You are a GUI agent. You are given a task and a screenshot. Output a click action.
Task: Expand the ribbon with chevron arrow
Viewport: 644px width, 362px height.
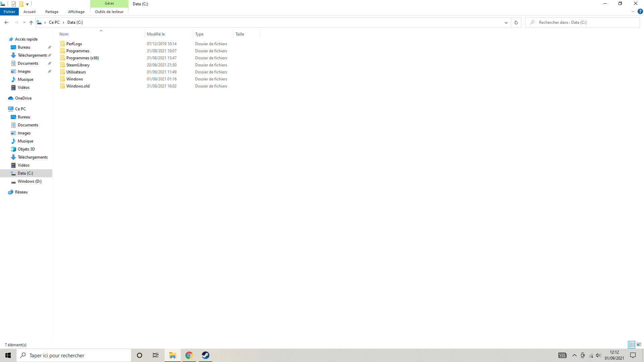pos(633,11)
